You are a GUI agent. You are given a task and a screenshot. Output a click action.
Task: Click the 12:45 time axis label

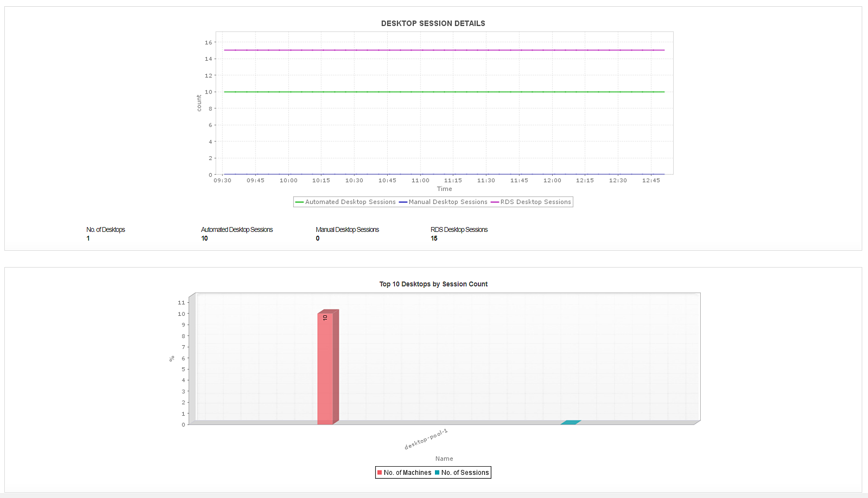651,180
